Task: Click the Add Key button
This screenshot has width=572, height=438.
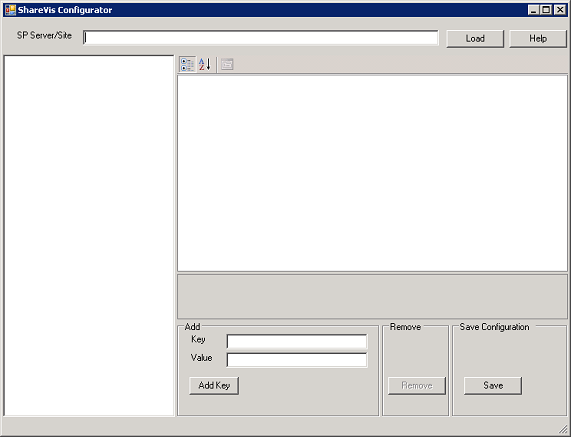Action: click(214, 385)
